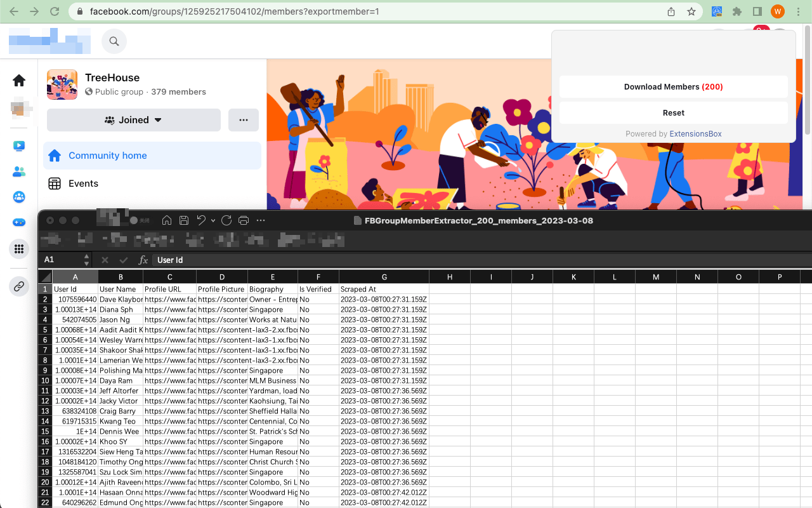
Task: Click the Excel save icon
Action: point(184,220)
